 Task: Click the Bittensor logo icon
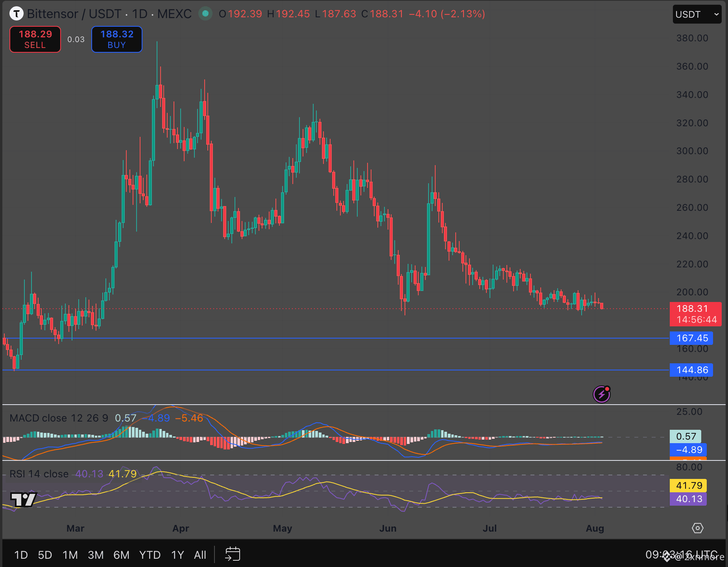(16, 14)
